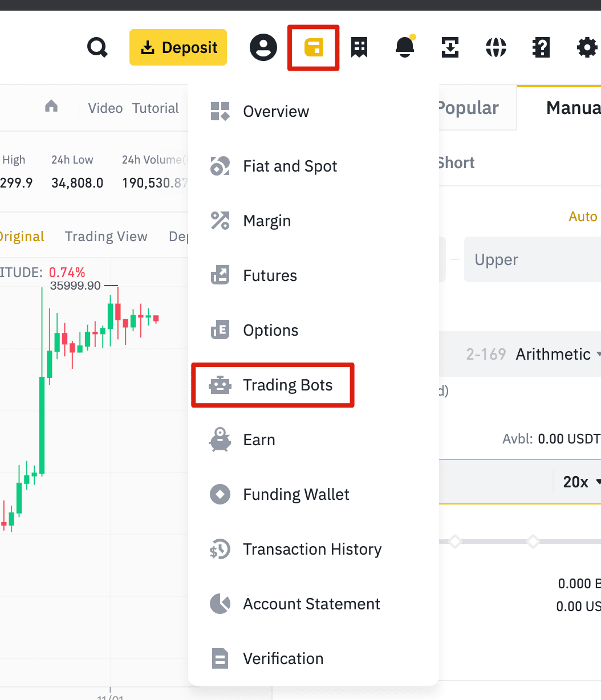601x700 pixels.
Task: Click the yellow wallet icon
Action: tap(314, 48)
